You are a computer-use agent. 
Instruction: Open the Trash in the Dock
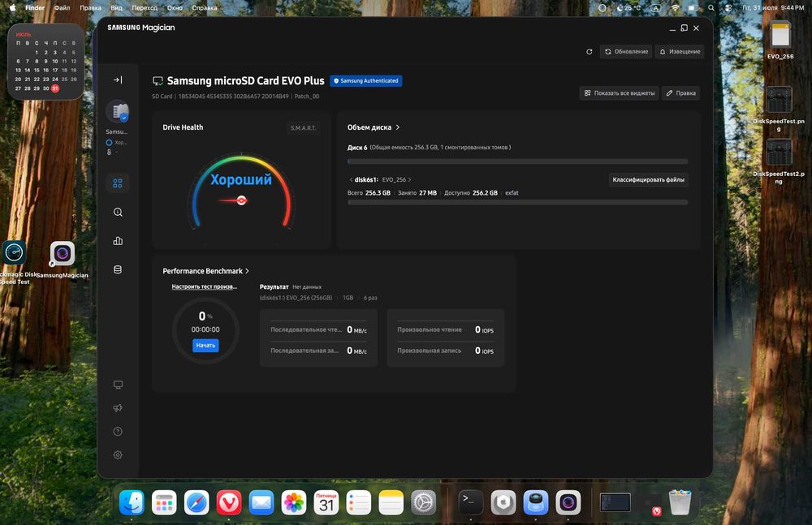point(680,502)
